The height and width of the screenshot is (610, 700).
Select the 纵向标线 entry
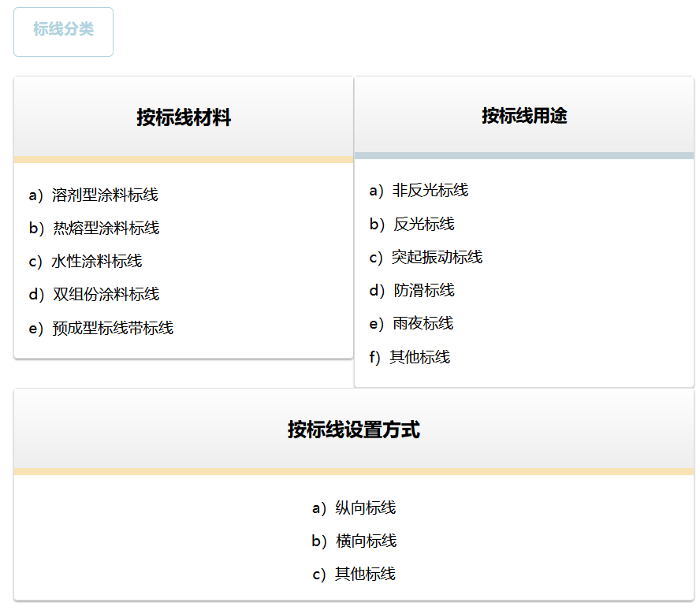click(365, 508)
